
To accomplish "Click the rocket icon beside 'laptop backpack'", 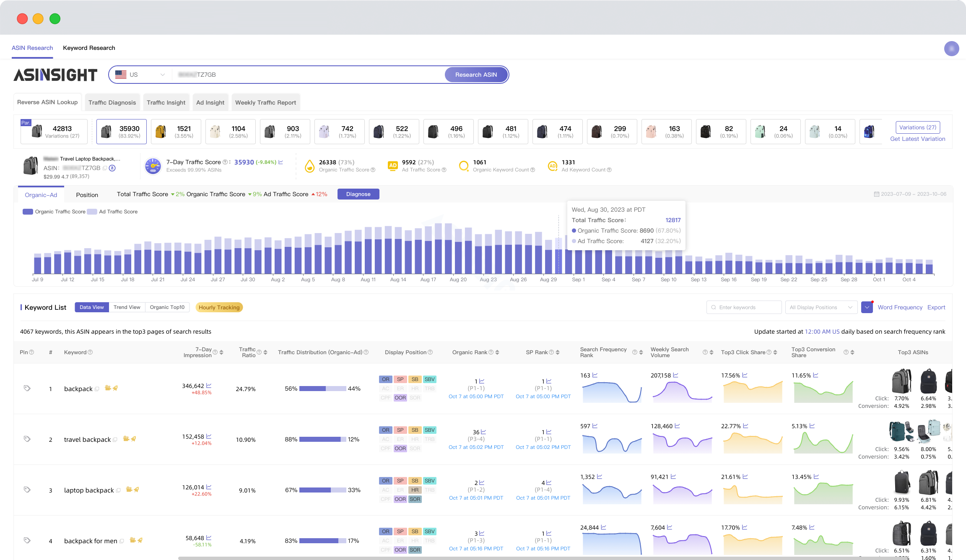I will coord(136,490).
